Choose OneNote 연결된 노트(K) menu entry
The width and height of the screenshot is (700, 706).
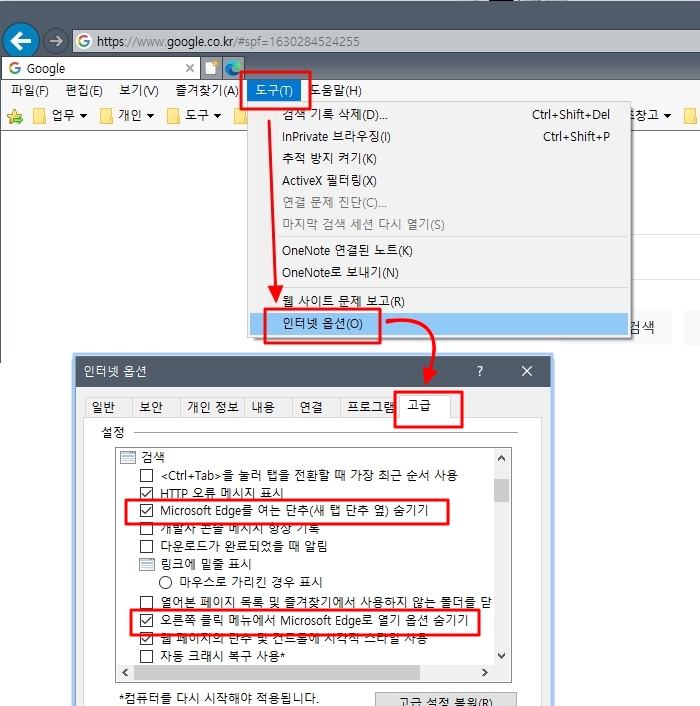click(439, 250)
